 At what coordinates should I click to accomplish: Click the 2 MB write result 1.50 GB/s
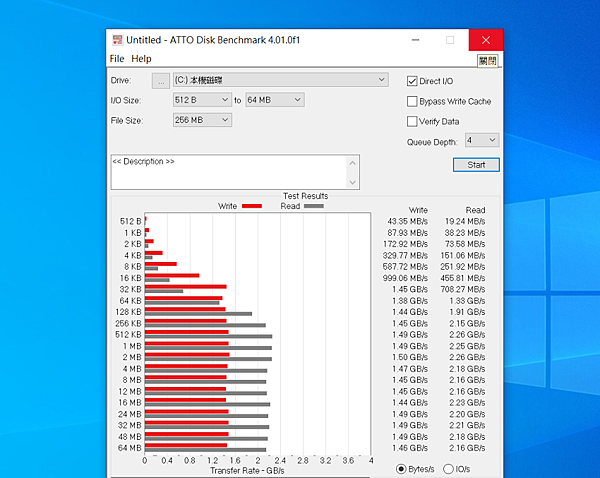click(410, 357)
